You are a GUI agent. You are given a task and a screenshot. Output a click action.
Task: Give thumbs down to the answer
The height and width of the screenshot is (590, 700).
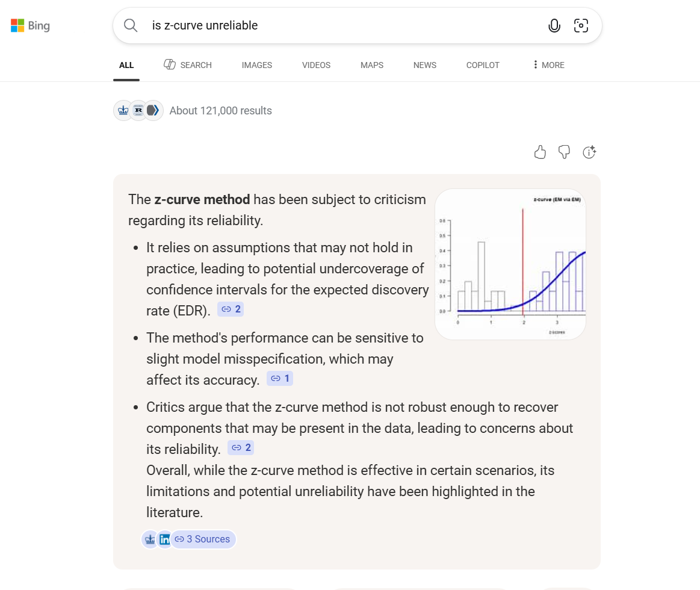tap(564, 152)
